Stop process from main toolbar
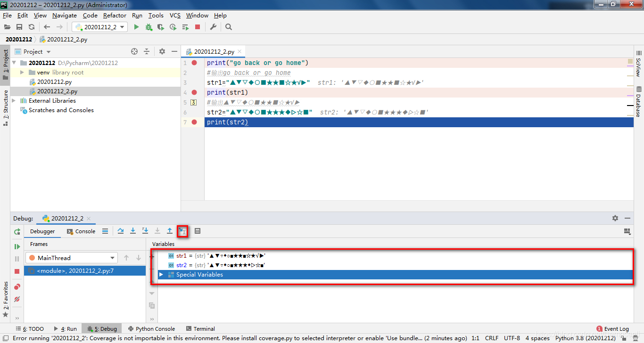Viewport: 644px width, 343px height. click(198, 27)
